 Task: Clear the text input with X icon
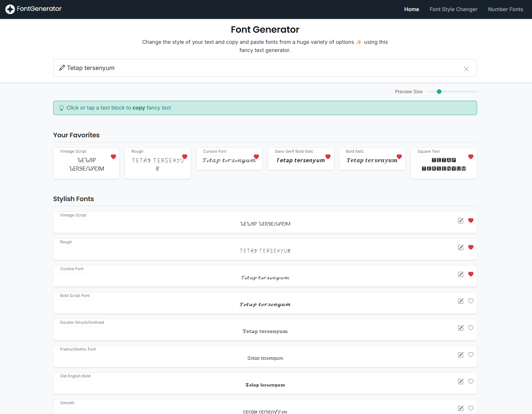pyautogui.click(x=466, y=69)
